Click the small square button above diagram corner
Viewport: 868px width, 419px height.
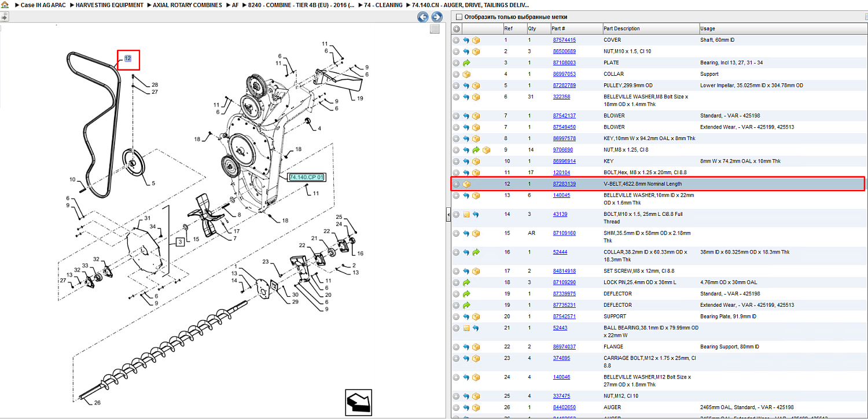[x=435, y=30]
